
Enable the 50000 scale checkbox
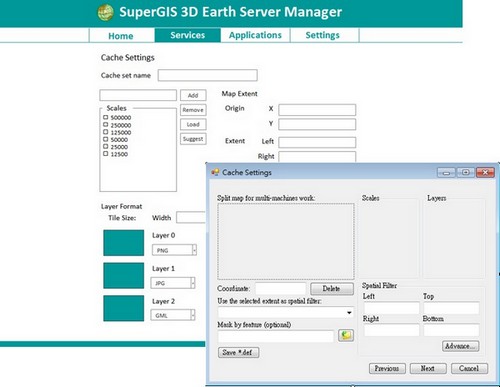point(106,139)
